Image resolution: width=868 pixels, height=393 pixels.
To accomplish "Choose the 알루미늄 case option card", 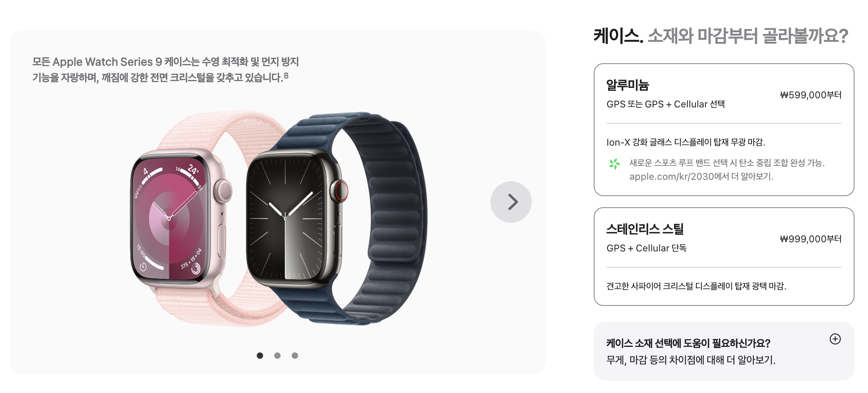I will [x=724, y=130].
